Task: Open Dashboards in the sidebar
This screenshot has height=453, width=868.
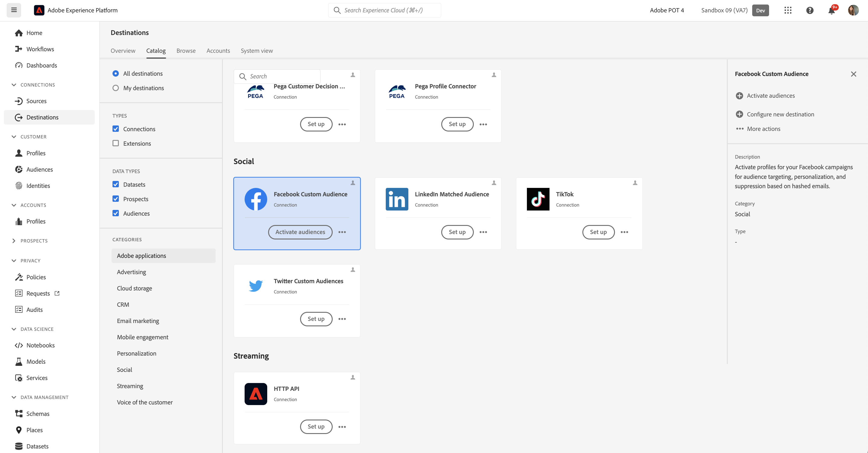Action: click(36, 65)
